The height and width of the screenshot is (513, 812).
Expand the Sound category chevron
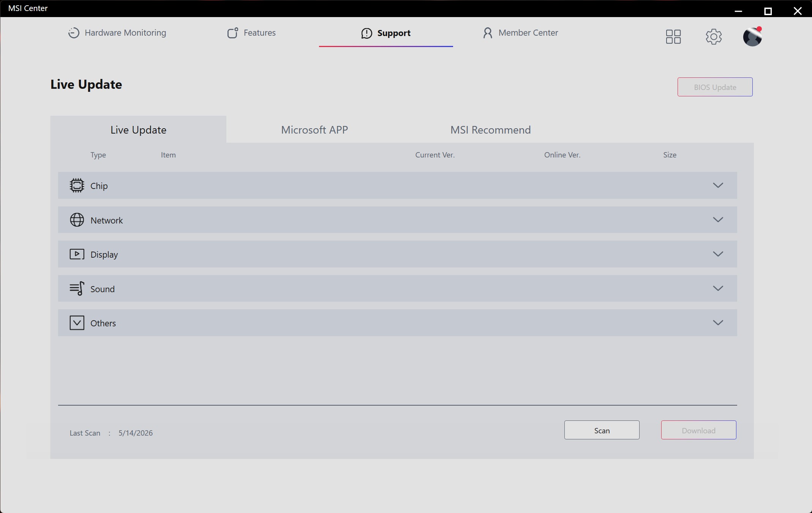[718, 288]
